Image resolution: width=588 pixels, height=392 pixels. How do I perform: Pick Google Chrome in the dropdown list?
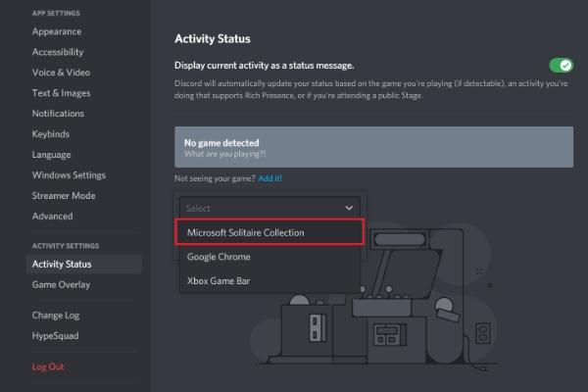(219, 257)
